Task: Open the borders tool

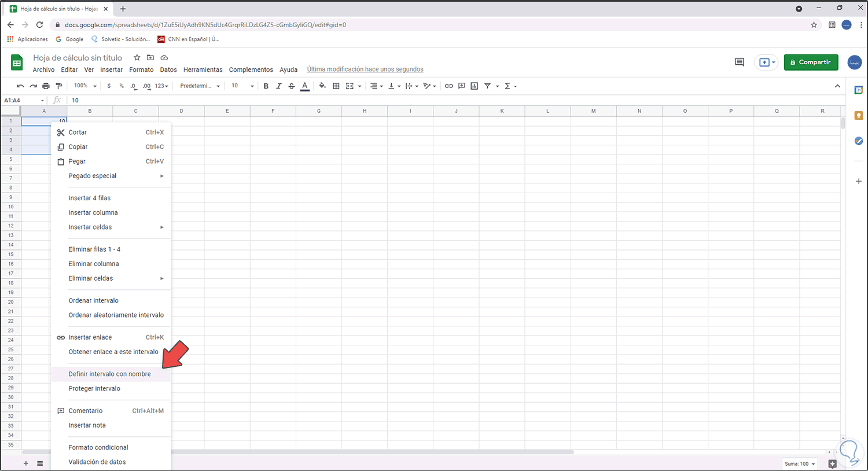Action: tap(336, 86)
